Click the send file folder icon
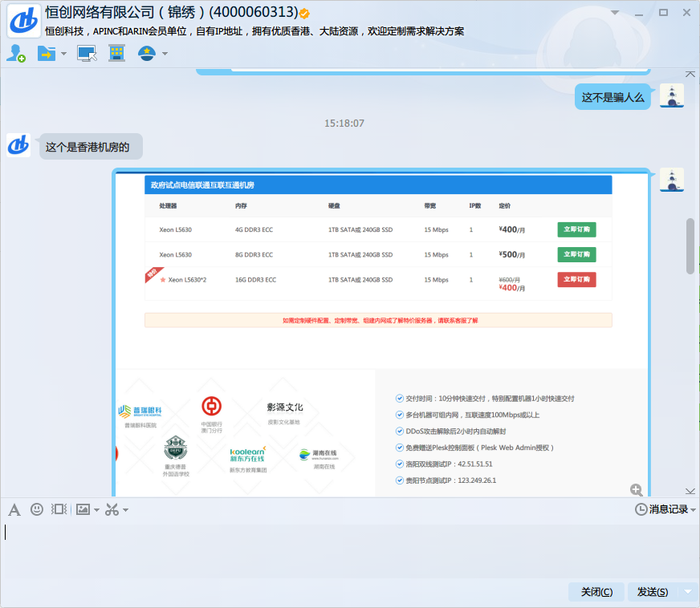700x608 pixels. [47, 54]
